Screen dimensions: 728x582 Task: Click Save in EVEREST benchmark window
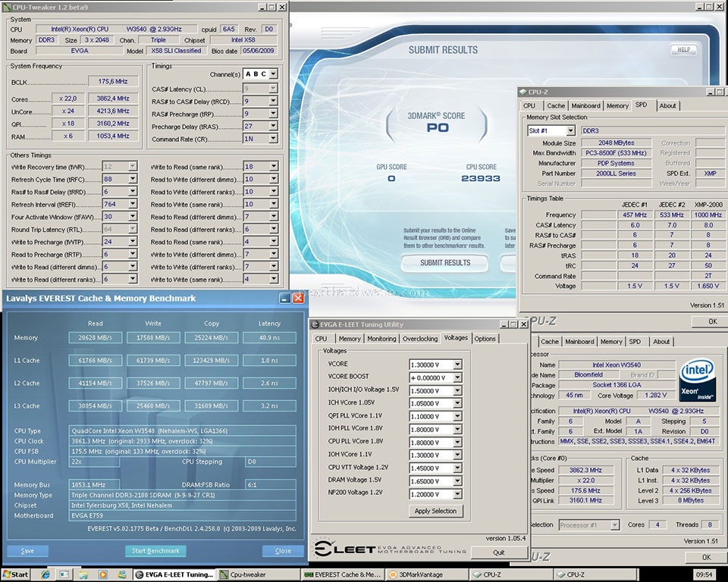(x=27, y=551)
